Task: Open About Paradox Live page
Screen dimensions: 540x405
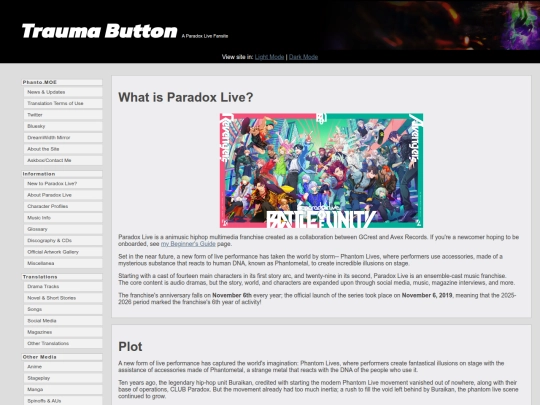Action: [x=63, y=195]
